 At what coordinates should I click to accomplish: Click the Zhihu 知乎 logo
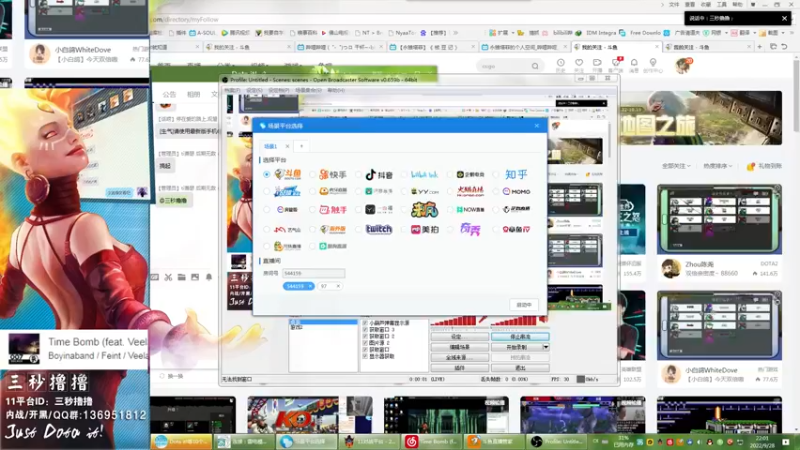(516, 174)
